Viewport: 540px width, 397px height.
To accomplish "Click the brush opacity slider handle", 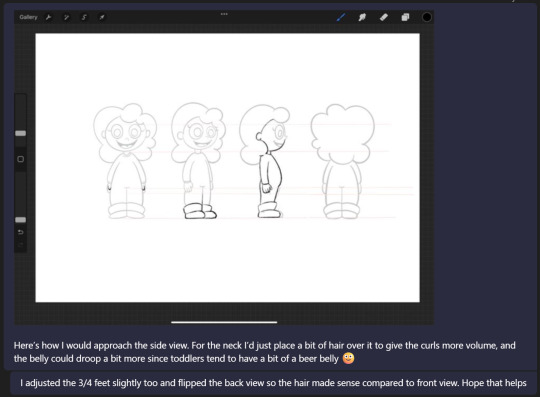I will pos(21,220).
